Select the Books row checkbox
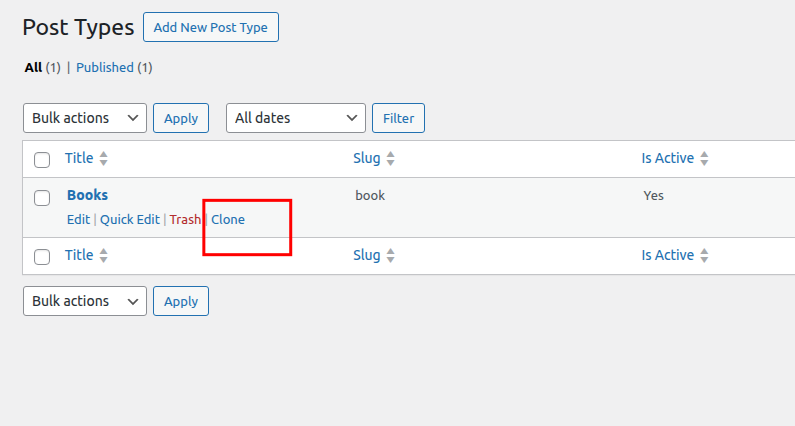 [x=42, y=198]
